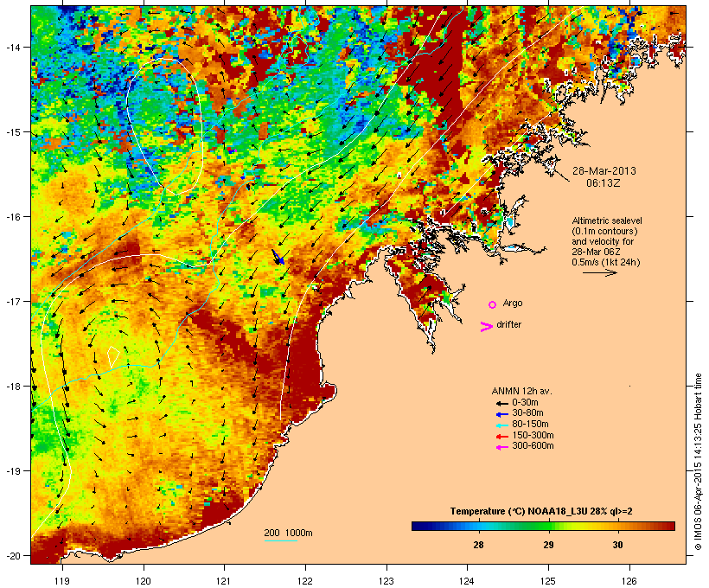Click the red 150-300m arrow legend symbol

[x=501, y=436]
